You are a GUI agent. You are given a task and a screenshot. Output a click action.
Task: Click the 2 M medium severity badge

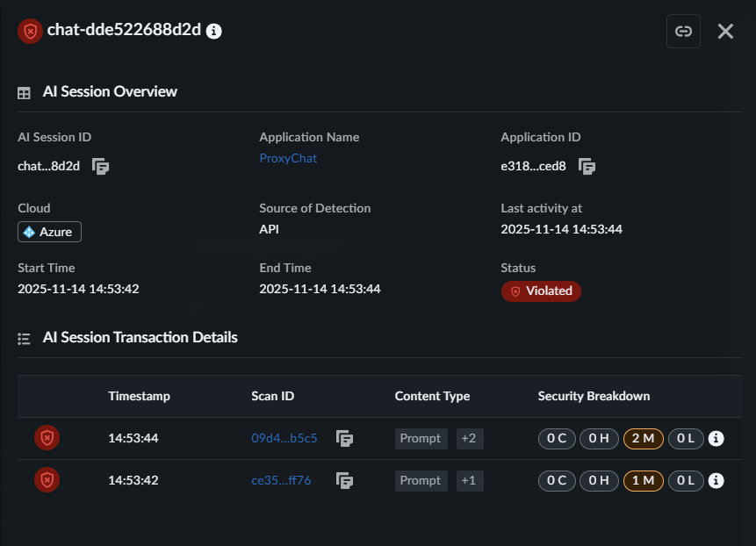pyautogui.click(x=643, y=438)
